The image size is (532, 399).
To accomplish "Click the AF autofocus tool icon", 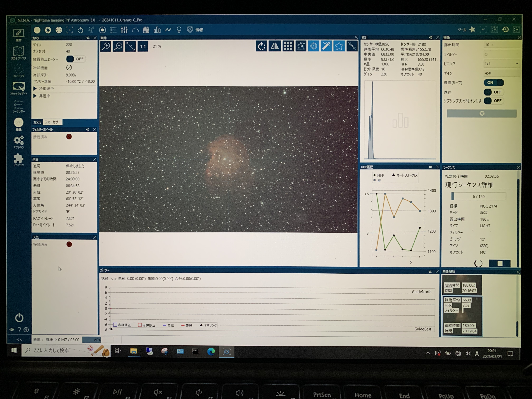I will click(x=483, y=30).
